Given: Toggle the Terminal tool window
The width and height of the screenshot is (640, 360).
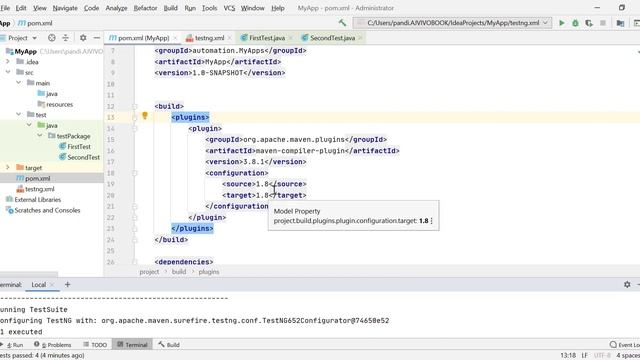Looking at the screenshot, I should [x=132, y=344].
